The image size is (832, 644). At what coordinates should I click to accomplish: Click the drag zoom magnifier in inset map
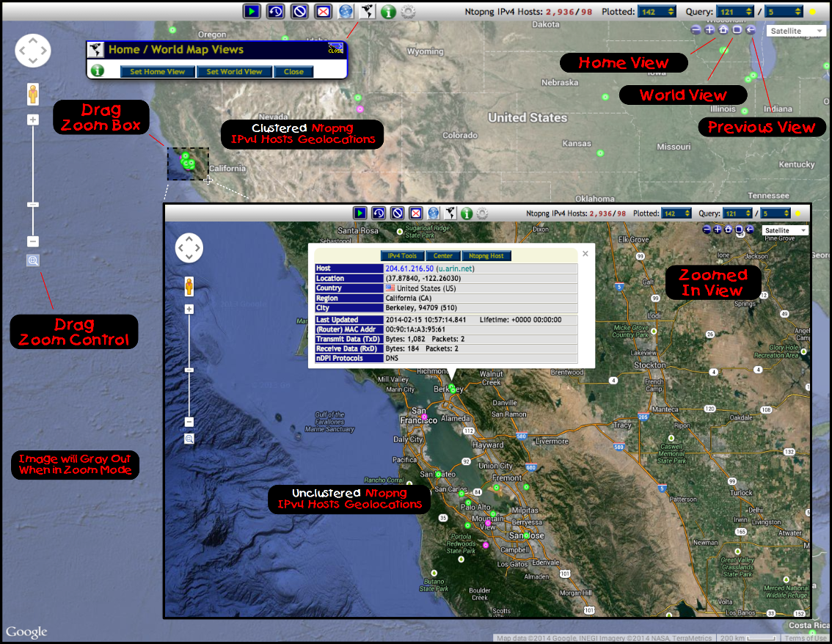click(x=189, y=439)
